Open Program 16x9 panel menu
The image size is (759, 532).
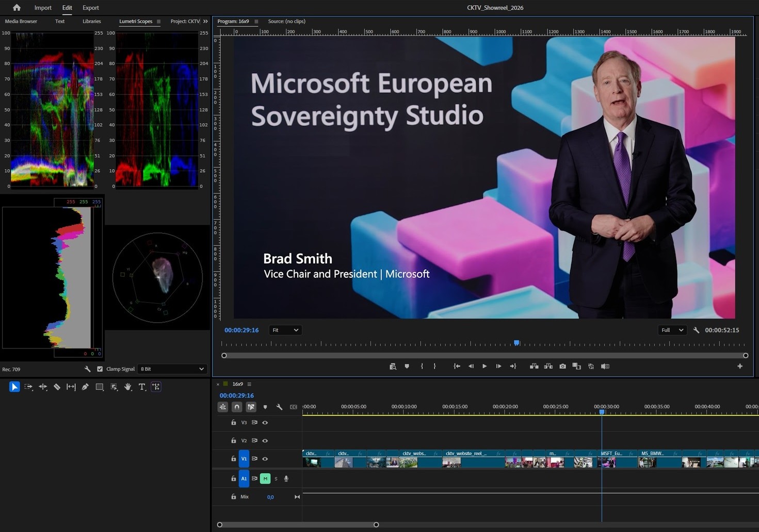pyautogui.click(x=256, y=22)
